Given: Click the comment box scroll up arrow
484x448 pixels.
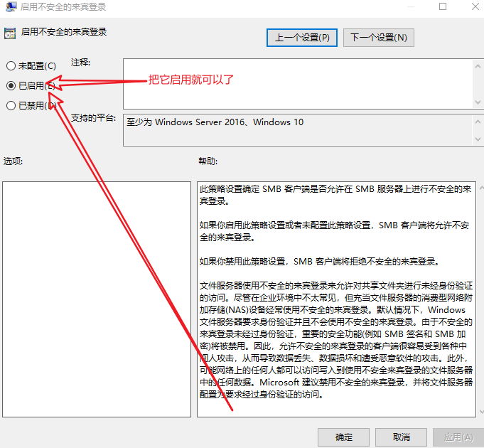Looking at the screenshot, I should click(x=478, y=66).
